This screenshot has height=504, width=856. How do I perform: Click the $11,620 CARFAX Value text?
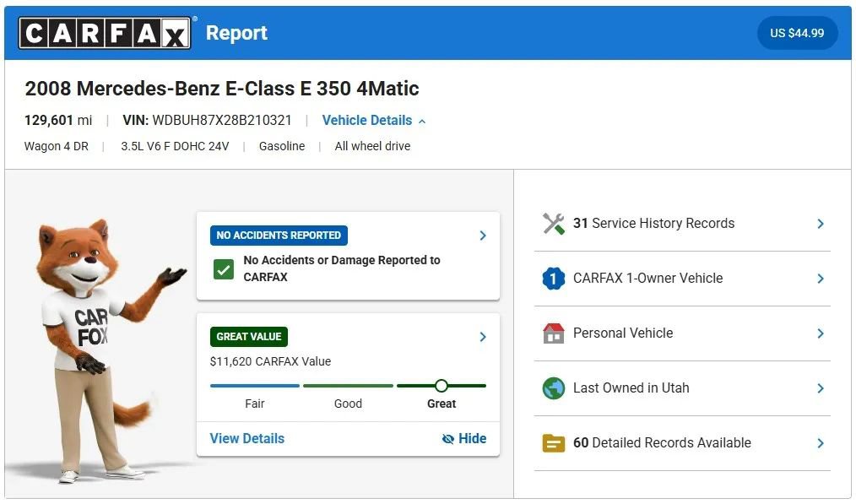pos(270,361)
